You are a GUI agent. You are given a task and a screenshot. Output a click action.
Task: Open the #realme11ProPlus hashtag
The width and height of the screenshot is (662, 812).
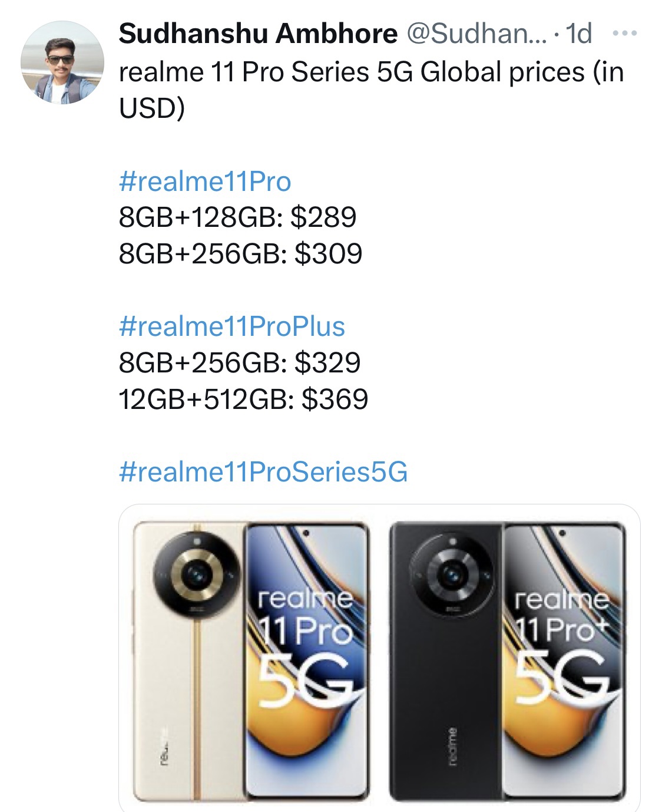click(232, 326)
